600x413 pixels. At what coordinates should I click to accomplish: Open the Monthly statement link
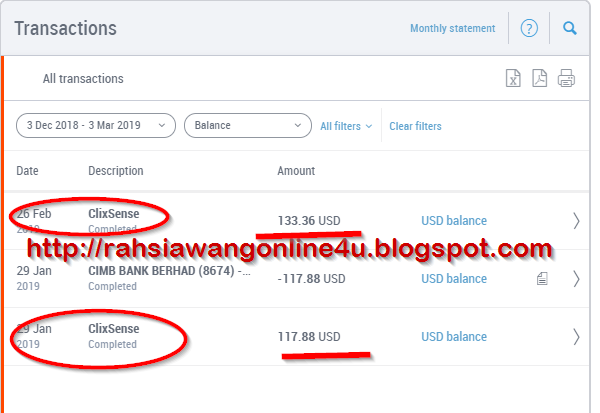pyautogui.click(x=453, y=28)
